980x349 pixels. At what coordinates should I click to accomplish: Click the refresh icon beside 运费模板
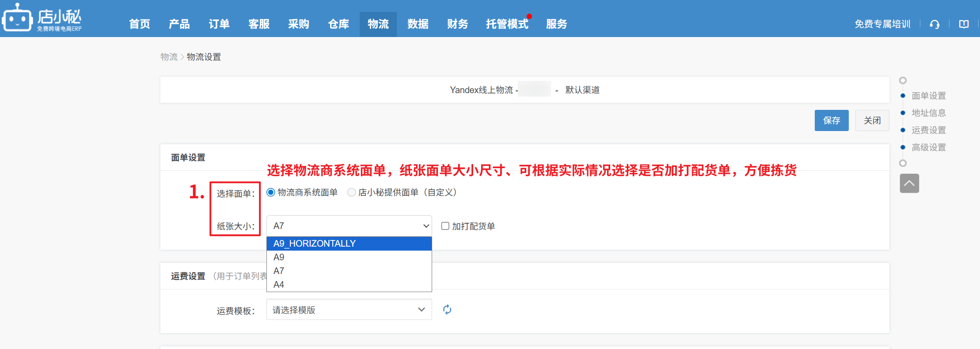(447, 310)
